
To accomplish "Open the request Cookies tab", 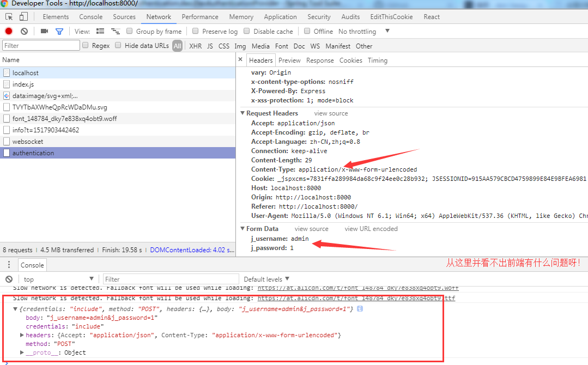I will pyautogui.click(x=350, y=60).
